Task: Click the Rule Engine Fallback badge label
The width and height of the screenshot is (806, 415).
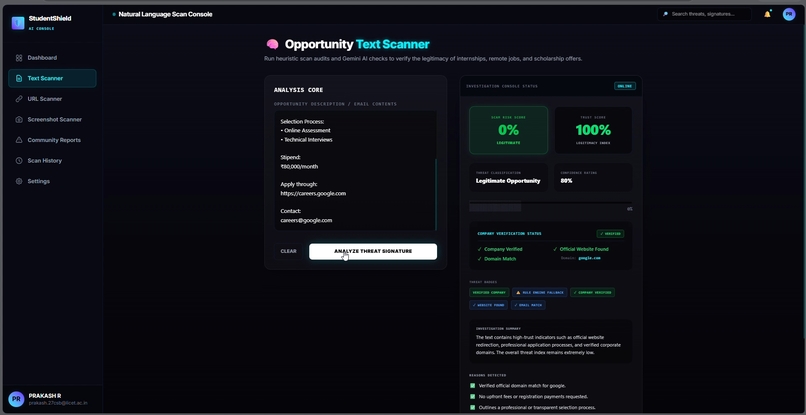Action: pos(543,292)
